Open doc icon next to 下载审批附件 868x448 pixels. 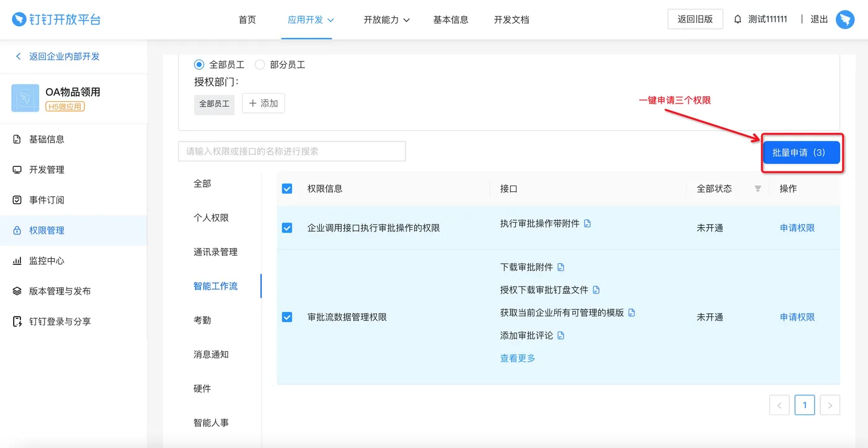pyautogui.click(x=561, y=267)
